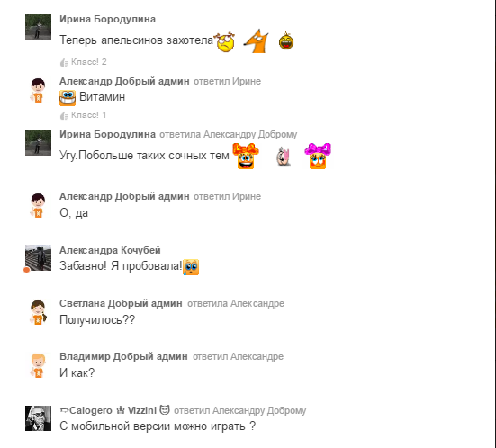Open the Calogero Vizzini profile name
496x448 pixels.
[x=115, y=410]
